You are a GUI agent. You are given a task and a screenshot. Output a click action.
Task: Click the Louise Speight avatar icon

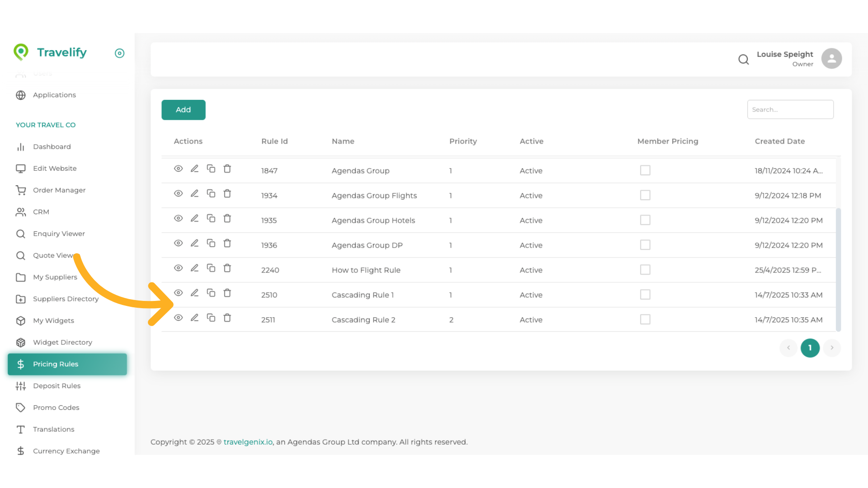click(831, 58)
